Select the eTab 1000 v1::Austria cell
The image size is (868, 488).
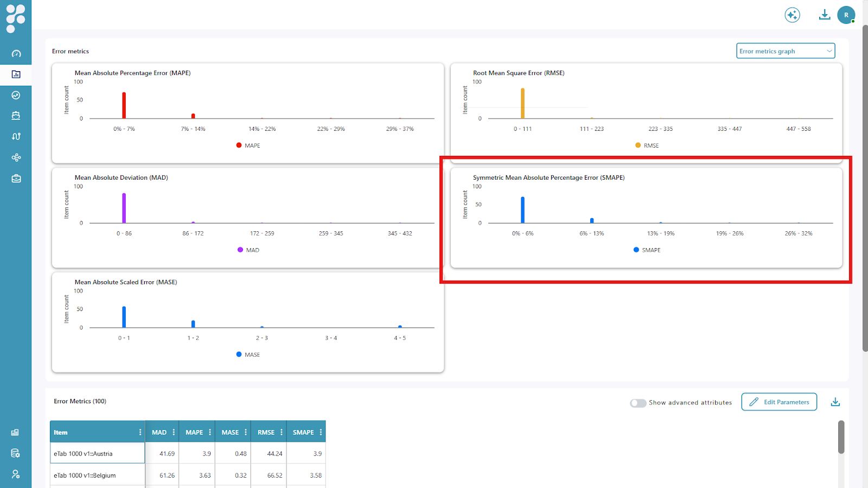click(x=98, y=453)
